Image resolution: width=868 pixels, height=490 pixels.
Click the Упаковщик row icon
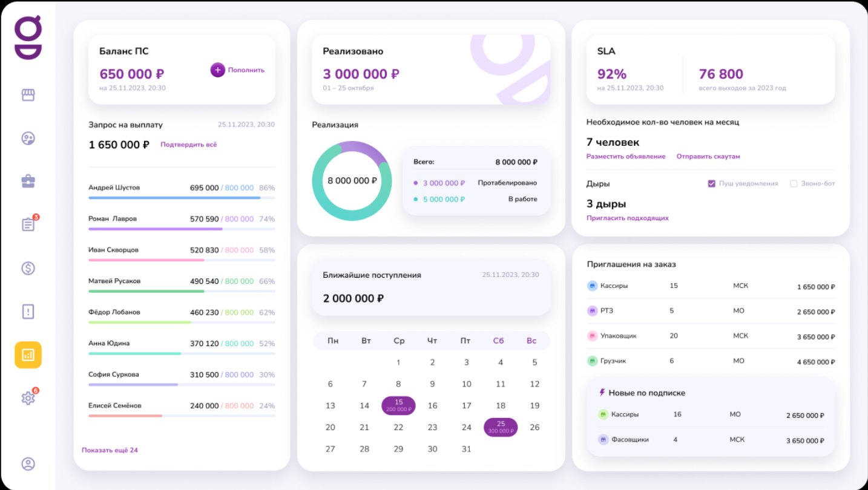[593, 336]
